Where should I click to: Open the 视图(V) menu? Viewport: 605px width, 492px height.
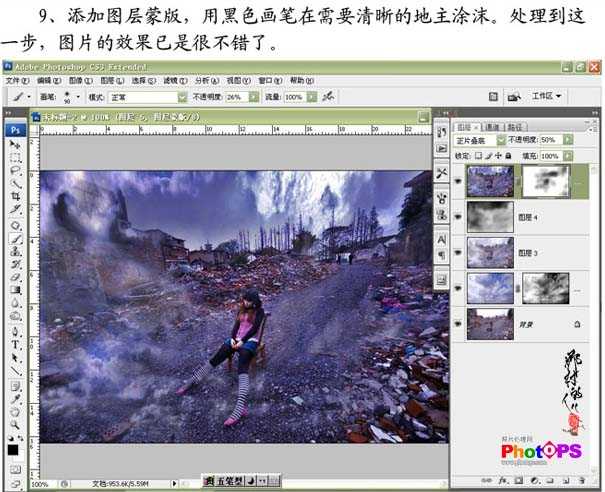coord(238,81)
